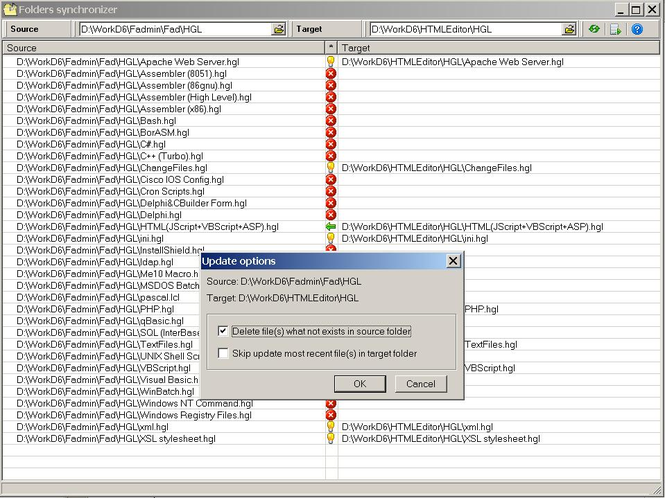
Task: Select source row pascal.lcl
Action: click(x=98, y=297)
